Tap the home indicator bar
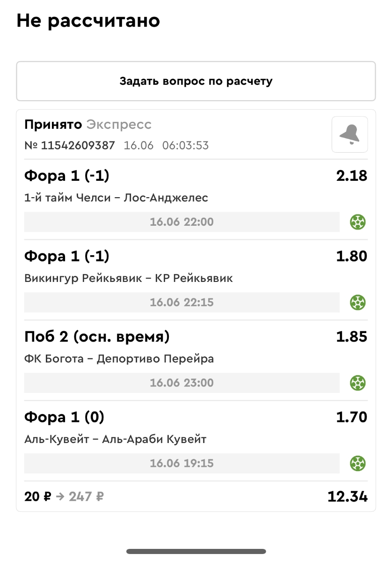 coord(196,551)
